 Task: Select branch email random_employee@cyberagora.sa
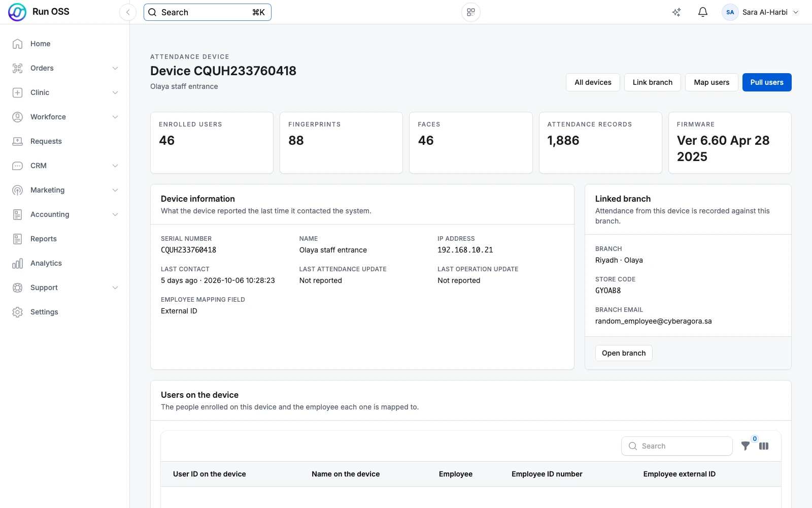pyautogui.click(x=654, y=321)
